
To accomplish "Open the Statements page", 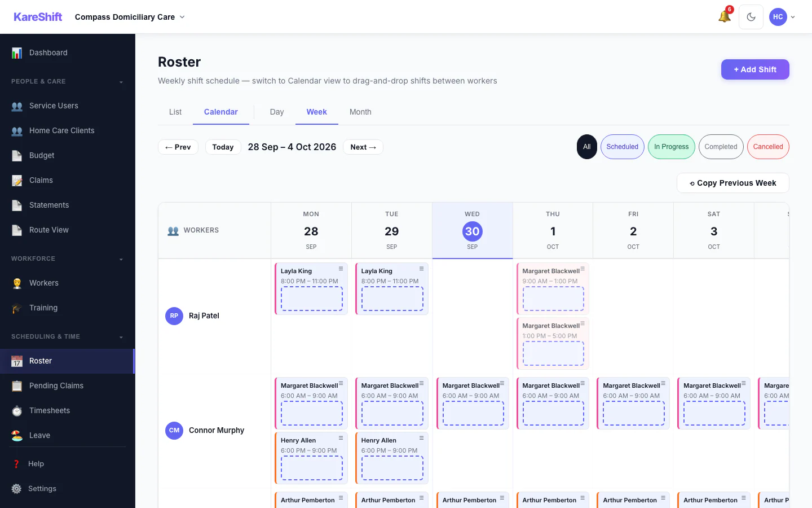I will 68,205.
